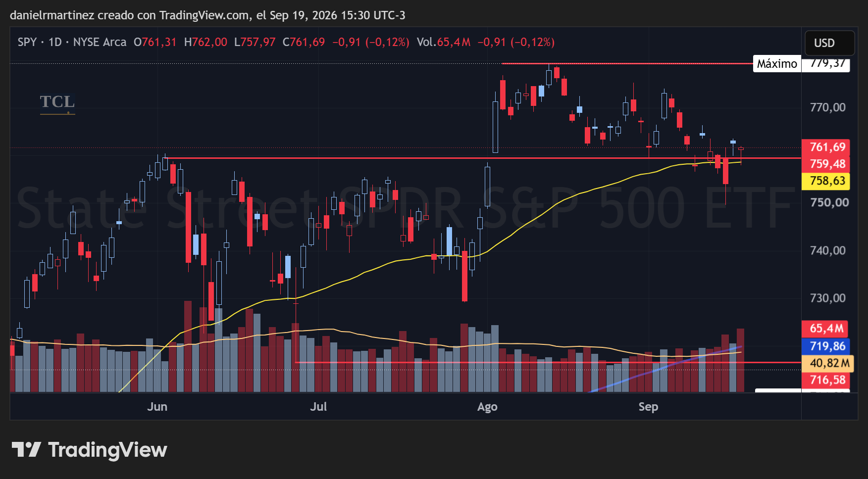Click the blue 719,86 price tag
This screenshot has width=868, height=479.
[825, 346]
